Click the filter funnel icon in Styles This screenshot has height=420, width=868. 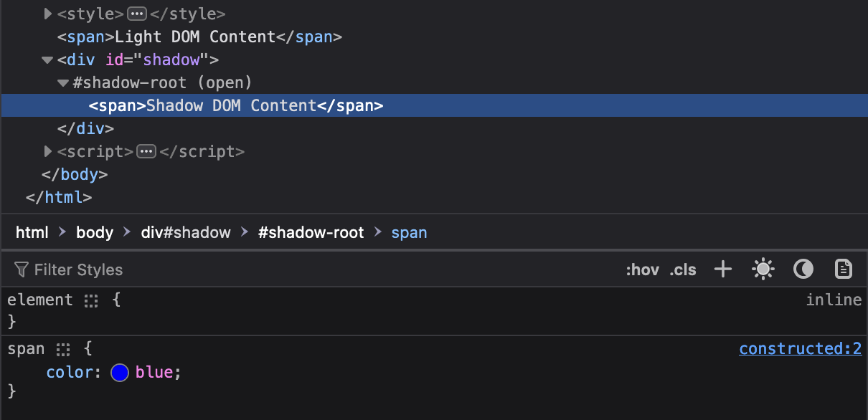[22, 270]
